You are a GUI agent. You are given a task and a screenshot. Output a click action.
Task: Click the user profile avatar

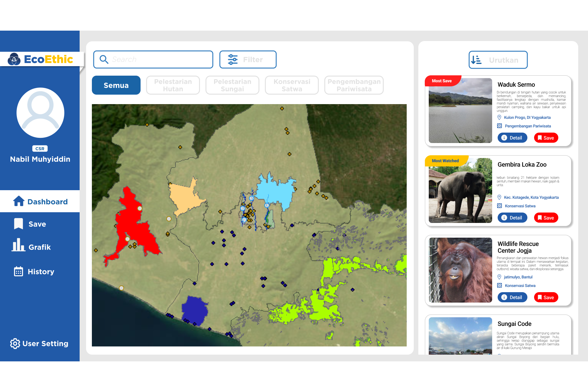tap(40, 113)
